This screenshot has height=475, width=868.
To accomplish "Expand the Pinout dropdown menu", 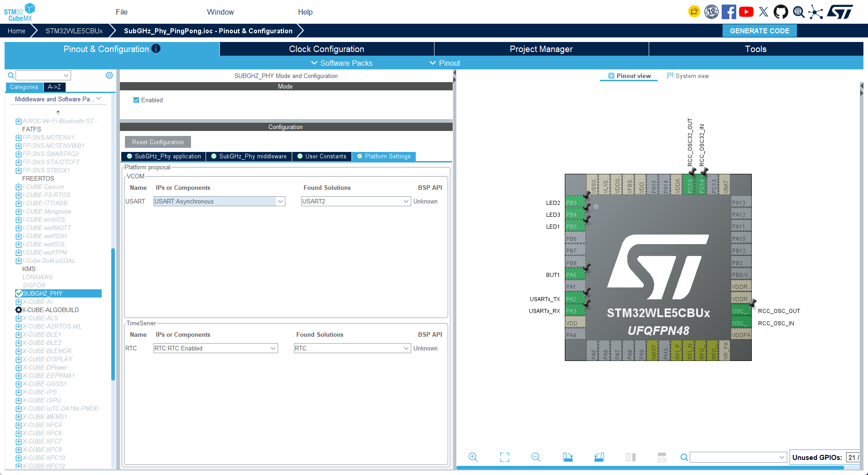I will click(445, 63).
